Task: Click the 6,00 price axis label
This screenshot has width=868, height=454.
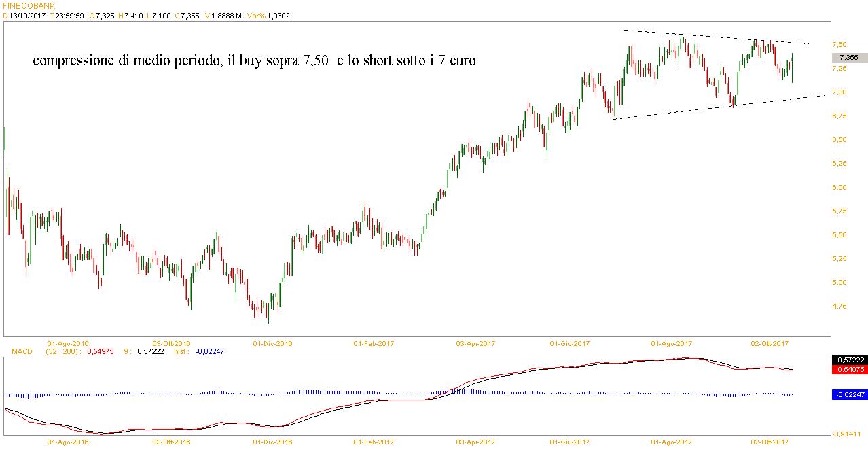Action: click(839, 188)
